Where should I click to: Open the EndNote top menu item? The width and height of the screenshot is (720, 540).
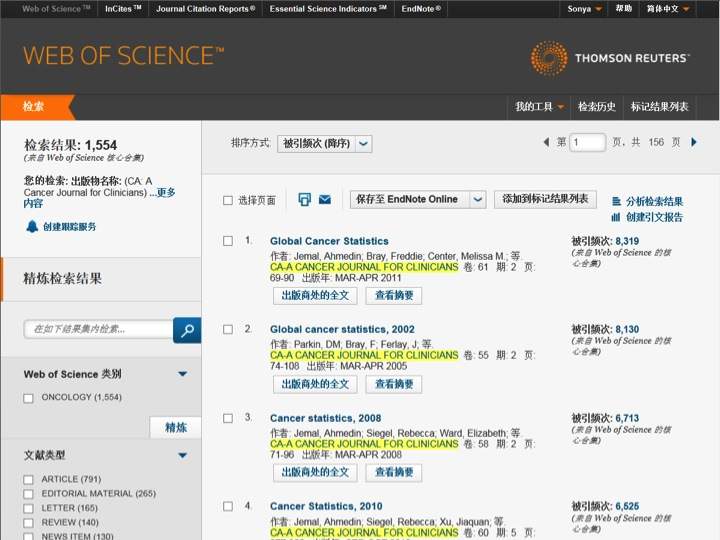click(x=421, y=9)
